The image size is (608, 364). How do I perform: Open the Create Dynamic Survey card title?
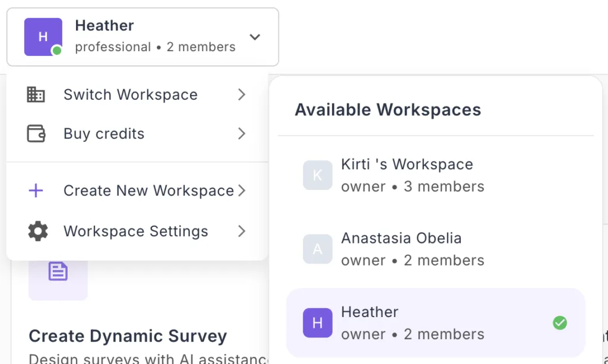tap(128, 336)
